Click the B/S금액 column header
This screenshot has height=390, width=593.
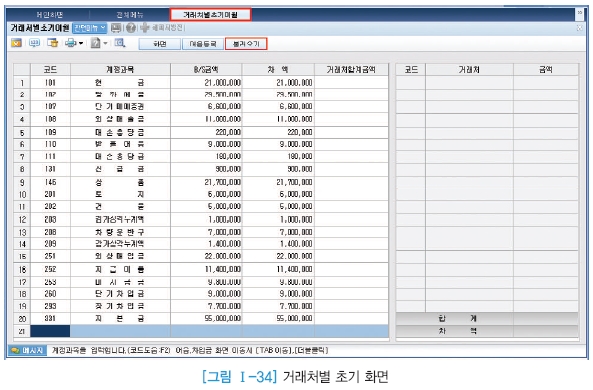206,70
